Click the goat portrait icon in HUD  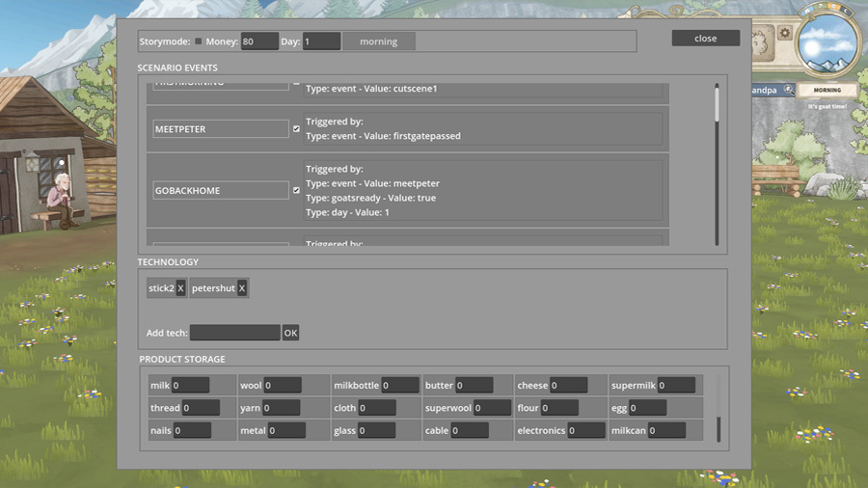[x=762, y=43]
